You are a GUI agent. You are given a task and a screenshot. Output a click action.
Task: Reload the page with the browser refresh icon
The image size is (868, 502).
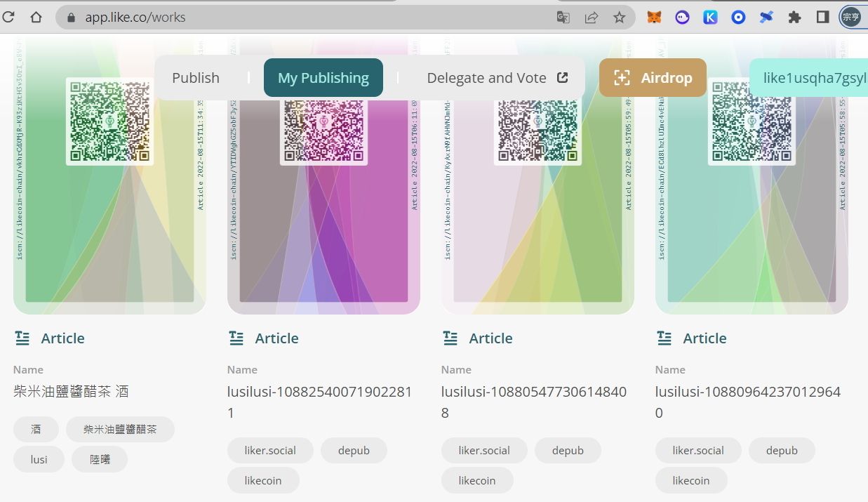8,17
